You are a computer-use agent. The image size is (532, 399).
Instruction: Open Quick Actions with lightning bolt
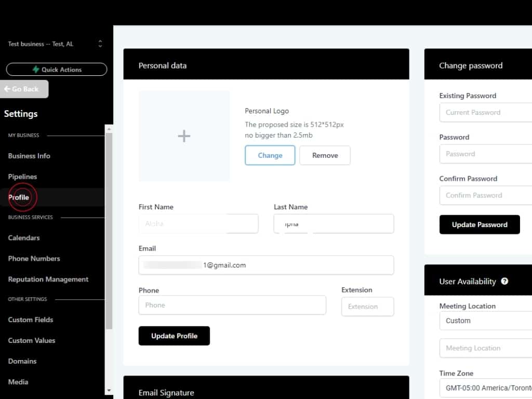(x=57, y=70)
